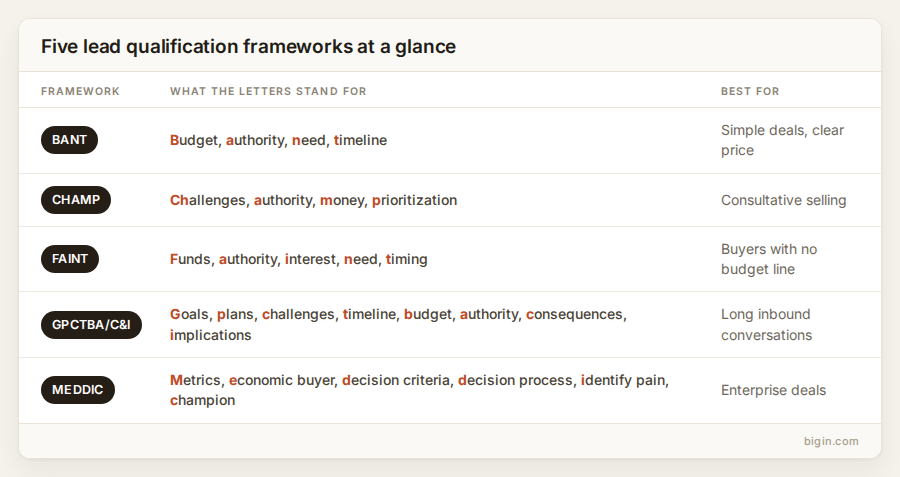This screenshot has height=477, width=900.
Task: Click the BANT framework badge
Action: [69, 140]
